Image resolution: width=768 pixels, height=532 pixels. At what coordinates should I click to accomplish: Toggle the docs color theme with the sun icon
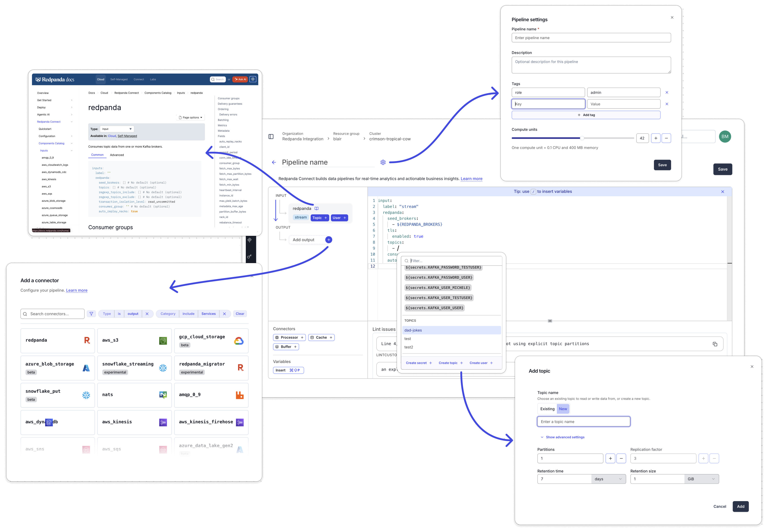click(253, 79)
